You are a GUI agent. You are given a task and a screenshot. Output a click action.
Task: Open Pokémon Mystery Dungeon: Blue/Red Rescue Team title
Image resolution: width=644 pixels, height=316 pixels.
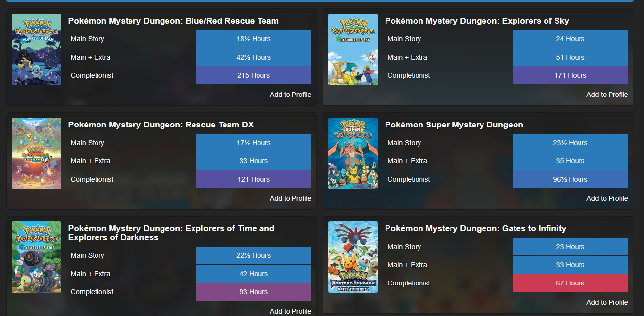click(x=173, y=21)
